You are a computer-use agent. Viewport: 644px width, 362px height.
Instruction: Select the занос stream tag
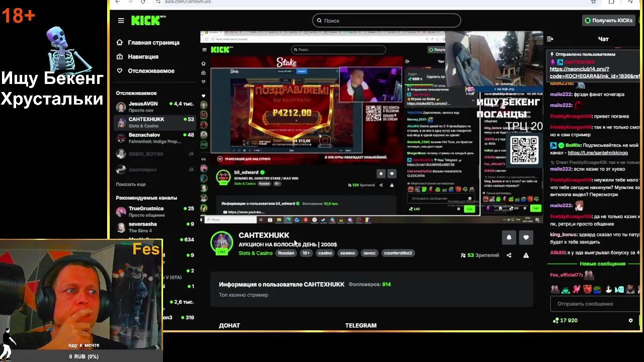[x=369, y=253]
